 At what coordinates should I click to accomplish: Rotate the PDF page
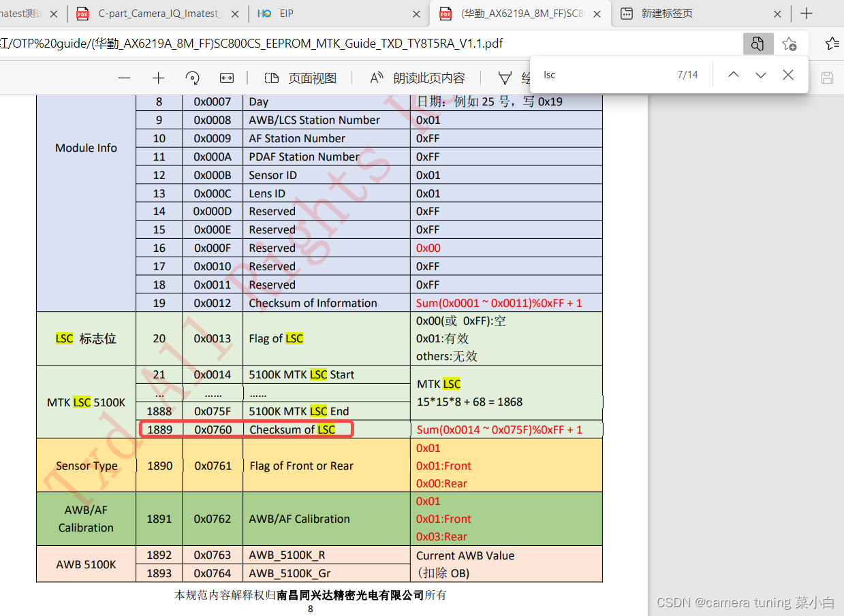192,78
